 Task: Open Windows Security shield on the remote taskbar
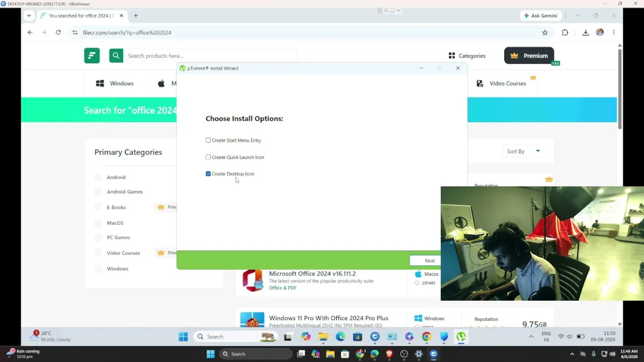tap(444, 337)
